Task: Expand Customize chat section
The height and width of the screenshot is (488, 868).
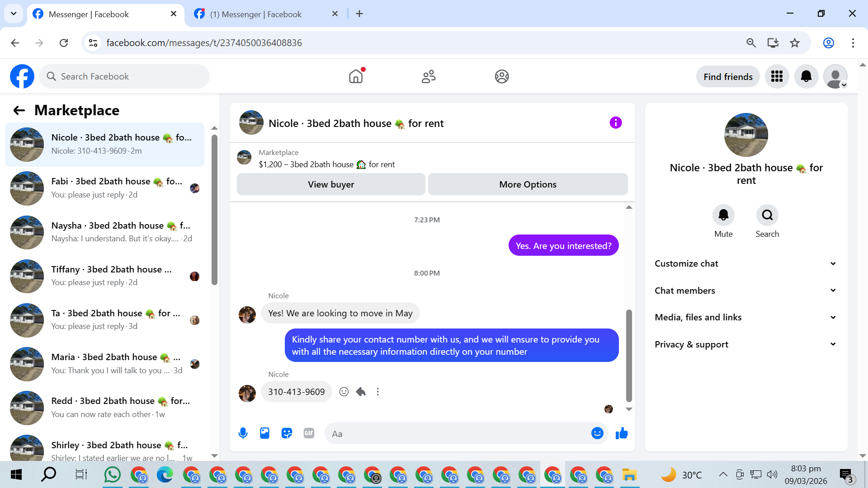Action: pyautogui.click(x=745, y=263)
